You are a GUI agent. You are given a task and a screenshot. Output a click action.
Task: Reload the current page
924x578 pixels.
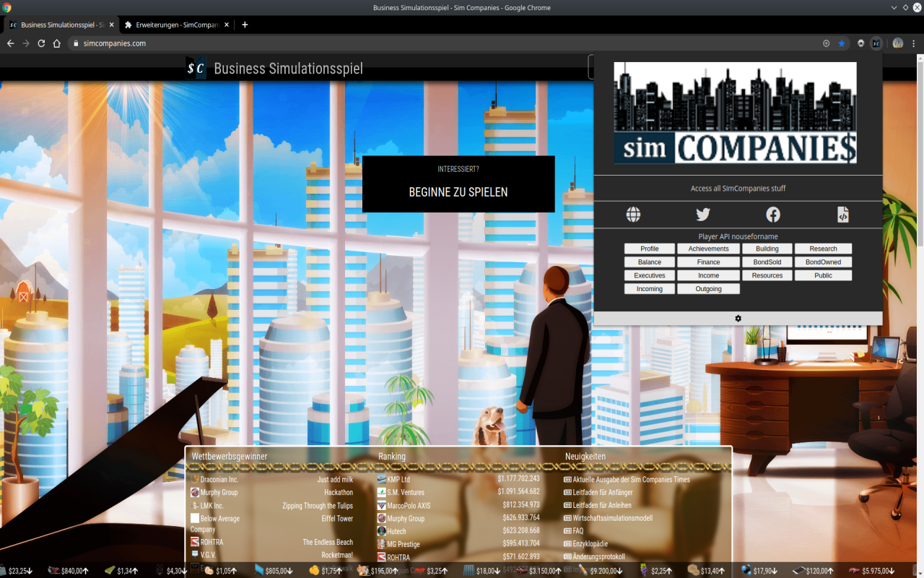[x=41, y=43]
